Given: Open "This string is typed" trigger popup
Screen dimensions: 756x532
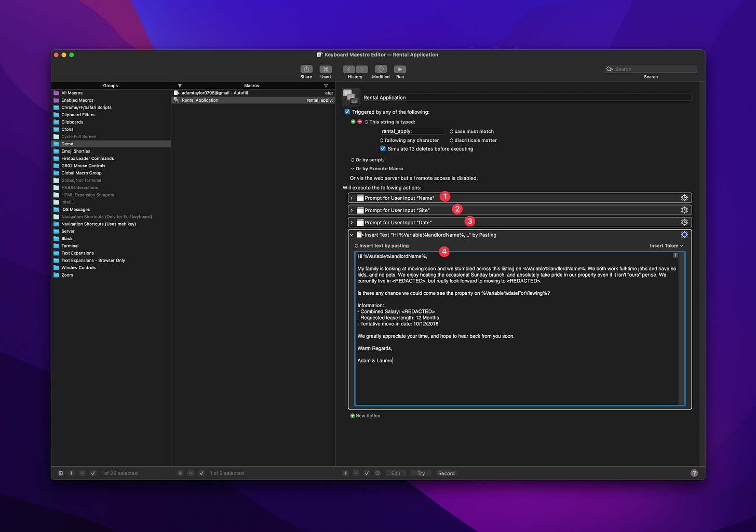Looking at the screenshot, I should pos(390,122).
